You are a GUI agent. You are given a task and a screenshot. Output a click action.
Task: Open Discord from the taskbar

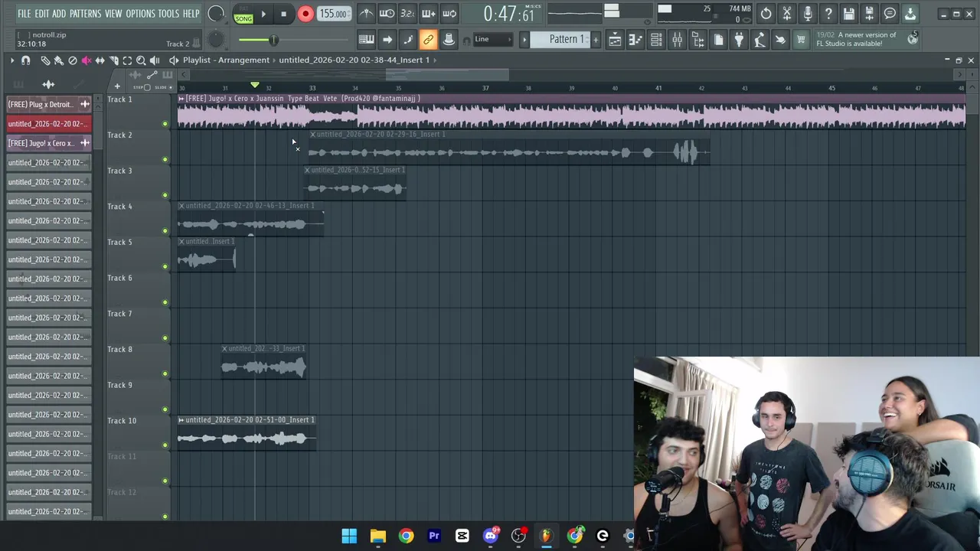(491, 536)
